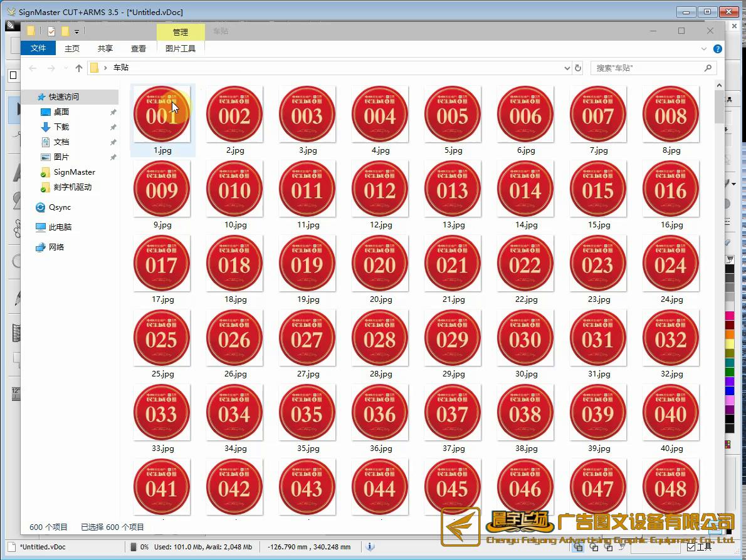Click the refresh button beside the address bar

click(578, 68)
